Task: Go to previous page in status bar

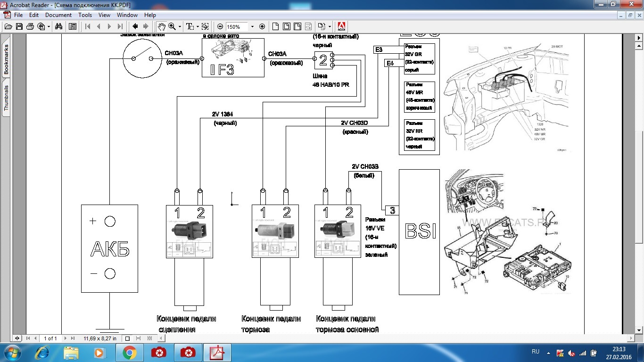Action: point(35,338)
